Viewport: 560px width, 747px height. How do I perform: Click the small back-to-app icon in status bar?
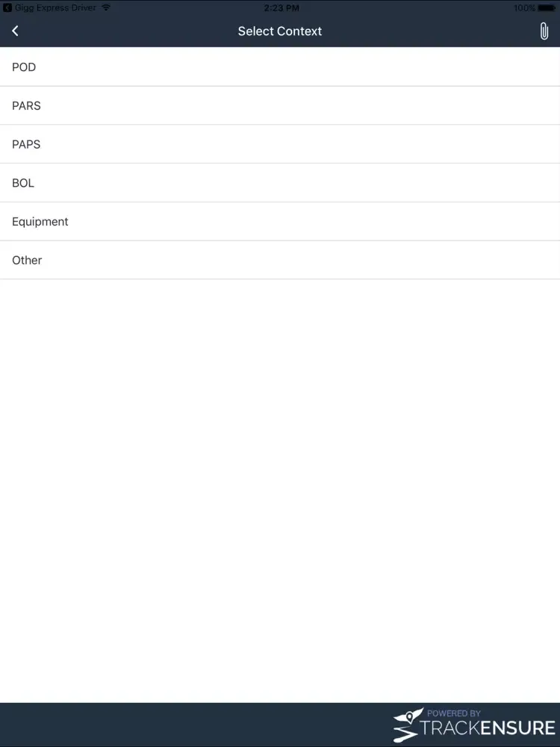(7, 7)
